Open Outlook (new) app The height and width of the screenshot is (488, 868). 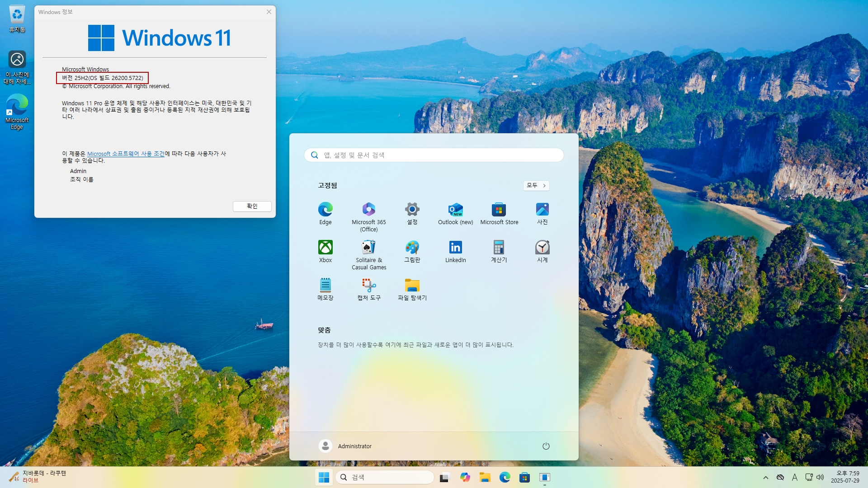(x=455, y=210)
